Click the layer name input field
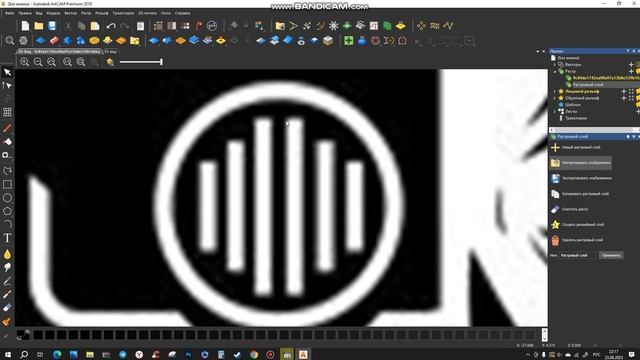Viewport: 640px width, 360px height. tap(577, 256)
